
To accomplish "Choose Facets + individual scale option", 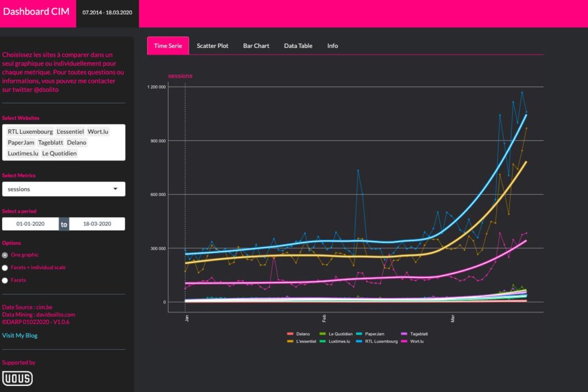I will 5,268.
